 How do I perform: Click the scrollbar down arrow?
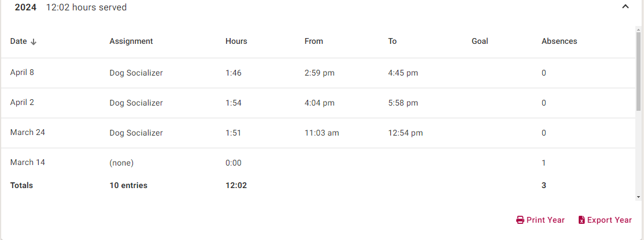coord(638,197)
